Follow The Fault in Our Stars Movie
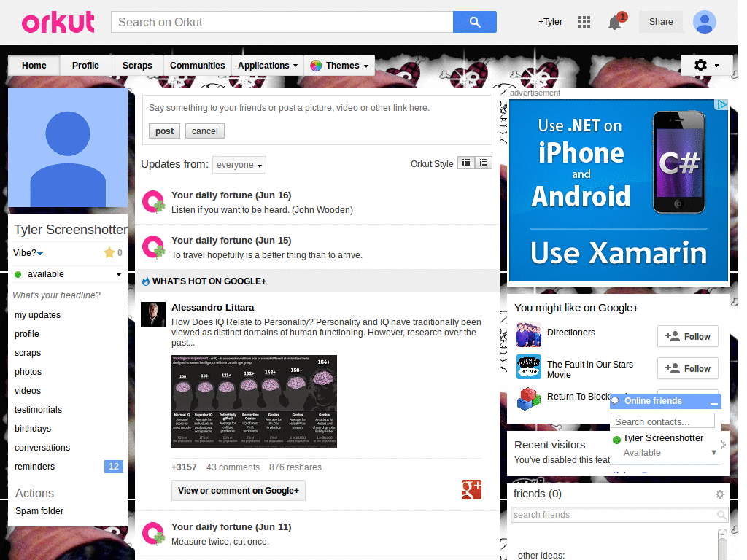The height and width of the screenshot is (560, 747). pos(688,368)
